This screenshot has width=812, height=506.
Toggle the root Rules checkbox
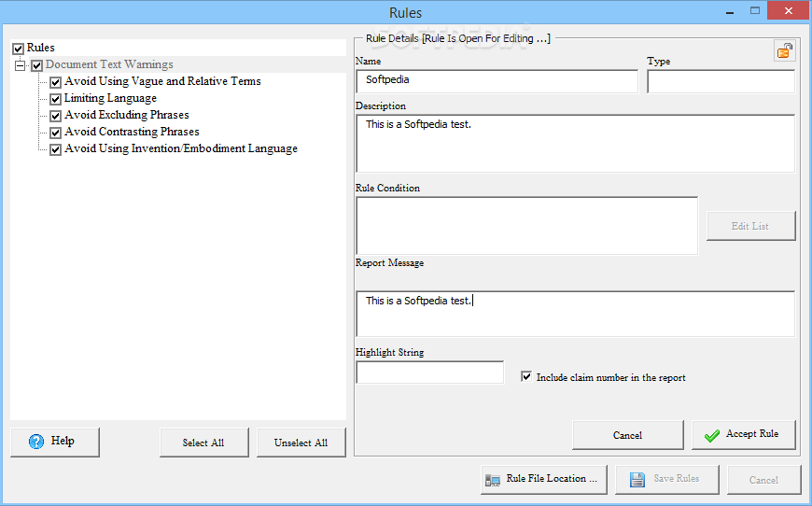(18, 49)
